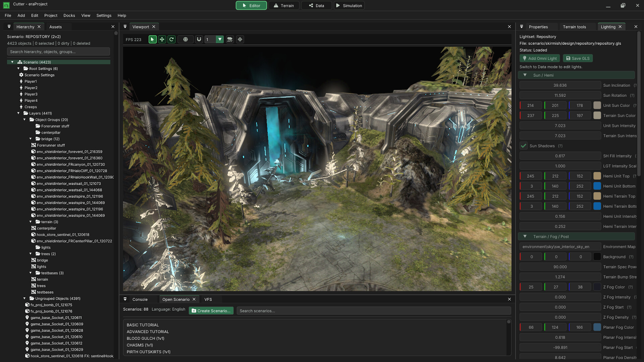Switch to the Assets tab
Screen dimensions: 644x362
[x=55, y=27]
